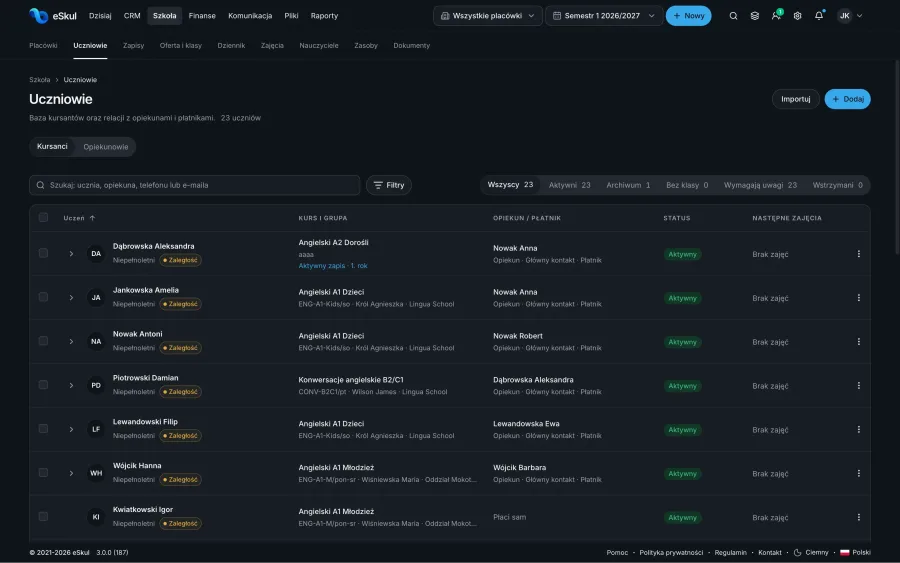Click the WH avatar of Wójcik Hanna
Screen dimensions: 900x563
96,473
